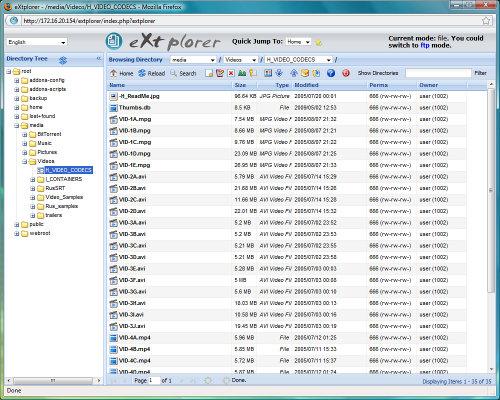Click the Filter text input field

pyautogui.click(x=438, y=73)
